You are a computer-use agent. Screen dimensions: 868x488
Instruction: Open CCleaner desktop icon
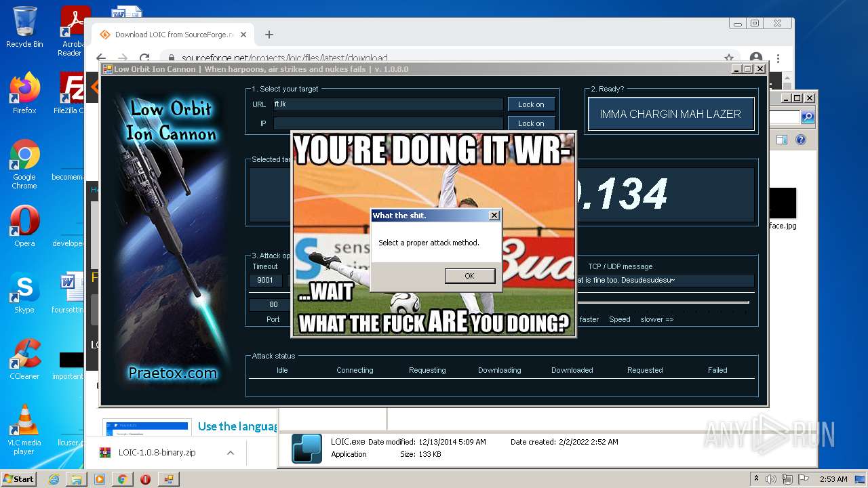pos(24,359)
